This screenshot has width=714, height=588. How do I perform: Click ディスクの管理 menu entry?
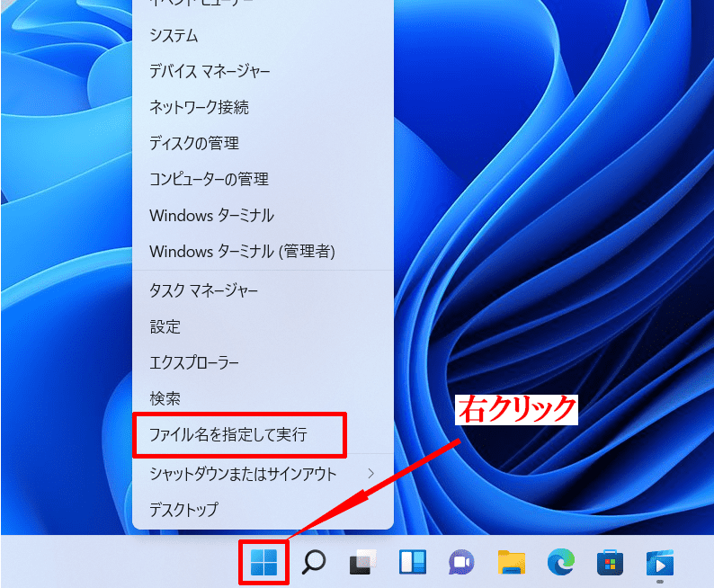pos(194,143)
